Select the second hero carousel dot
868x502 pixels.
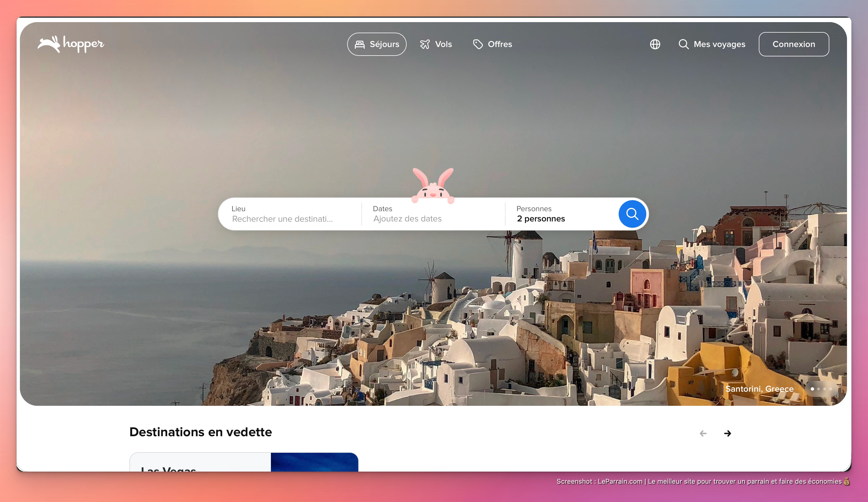pyautogui.click(x=819, y=389)
